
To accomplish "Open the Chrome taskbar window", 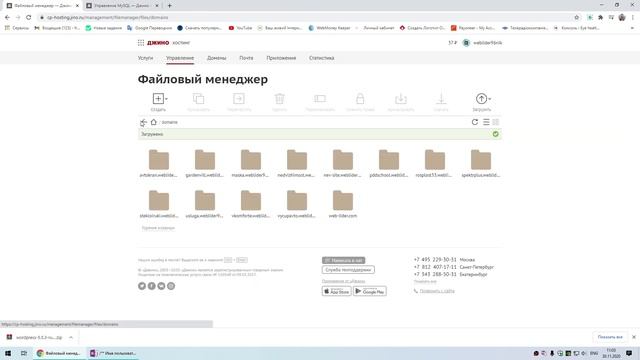I will coord(59,353).
